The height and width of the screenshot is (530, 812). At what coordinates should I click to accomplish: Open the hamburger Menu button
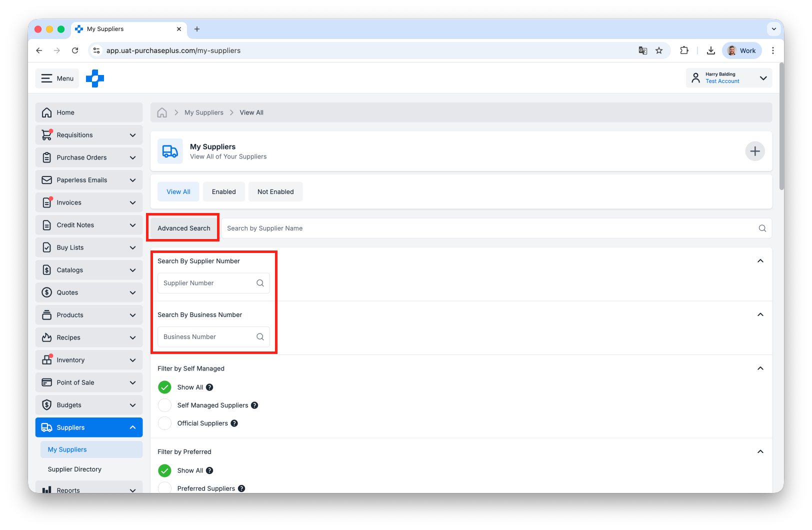pyautogui.click(x=57, y=78)
